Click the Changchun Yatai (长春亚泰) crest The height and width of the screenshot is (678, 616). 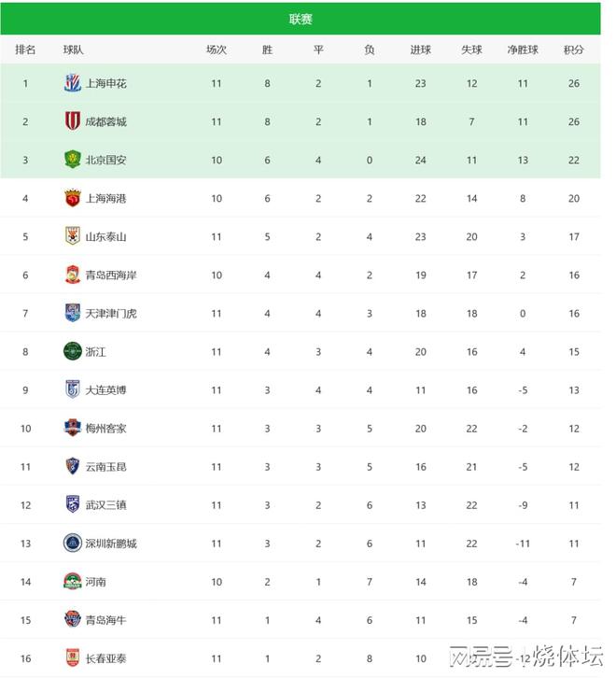pos(72,657)
